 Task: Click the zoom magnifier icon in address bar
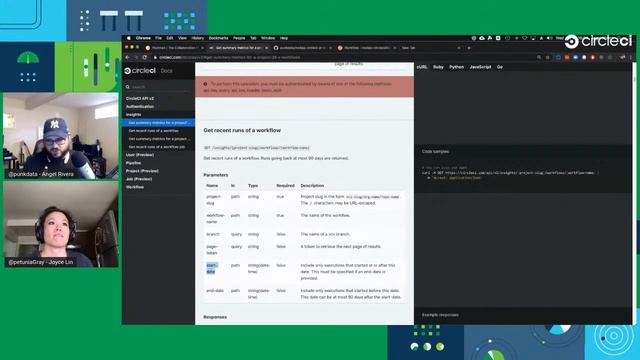click(x=539, y=58)
